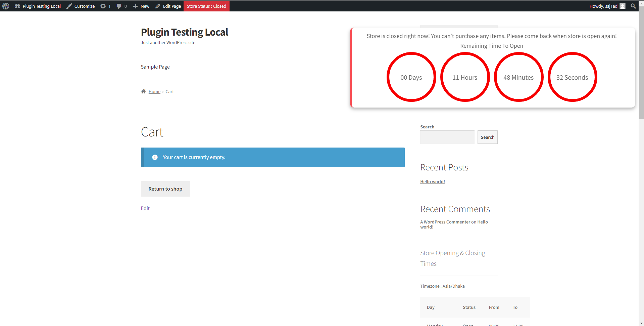Open the Customize menu item
Screen dimensions: 644x326
point(81,6)
